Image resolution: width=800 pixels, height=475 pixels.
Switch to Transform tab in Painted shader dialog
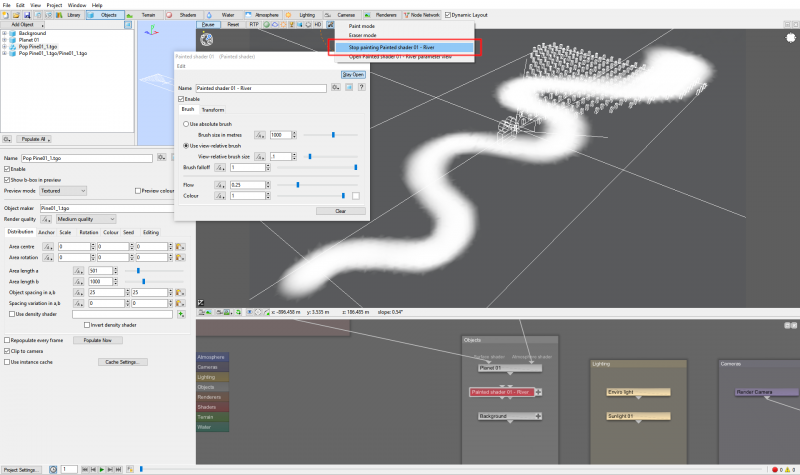click(213, 110)
